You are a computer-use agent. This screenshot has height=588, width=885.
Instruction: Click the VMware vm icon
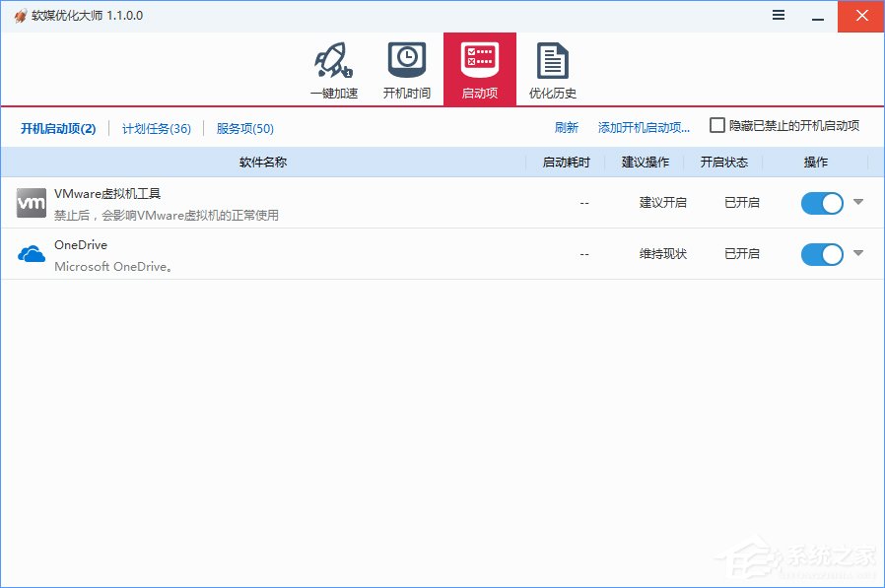pos(31,203)
